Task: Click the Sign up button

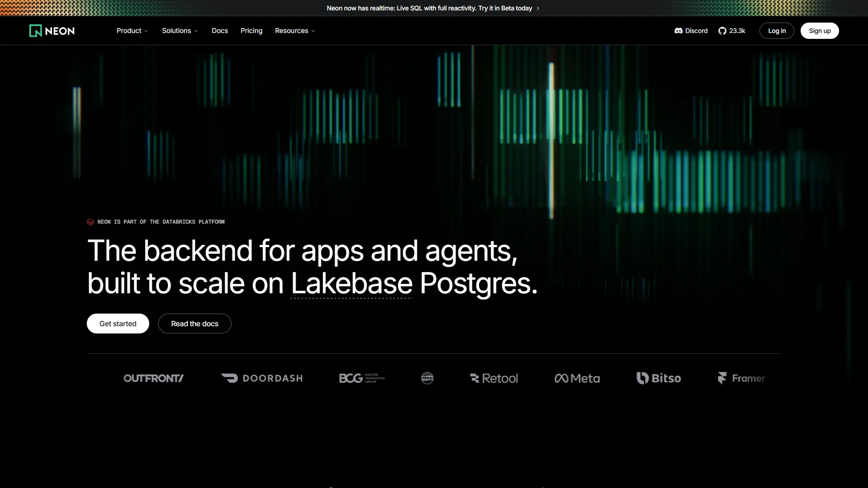Action: click(820, 31)
